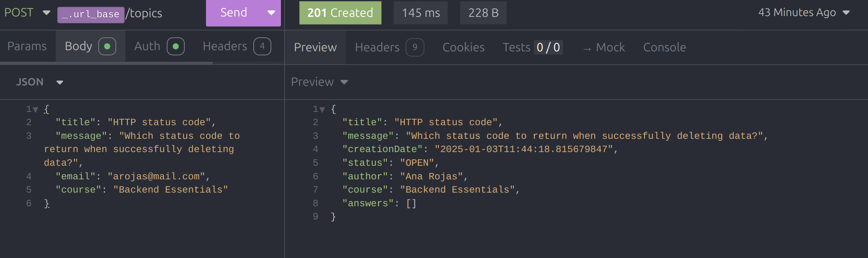The width and height of the screenshot is (868, 258).
Task: Open the JSON body type dropdown
Action: [39, 82]
